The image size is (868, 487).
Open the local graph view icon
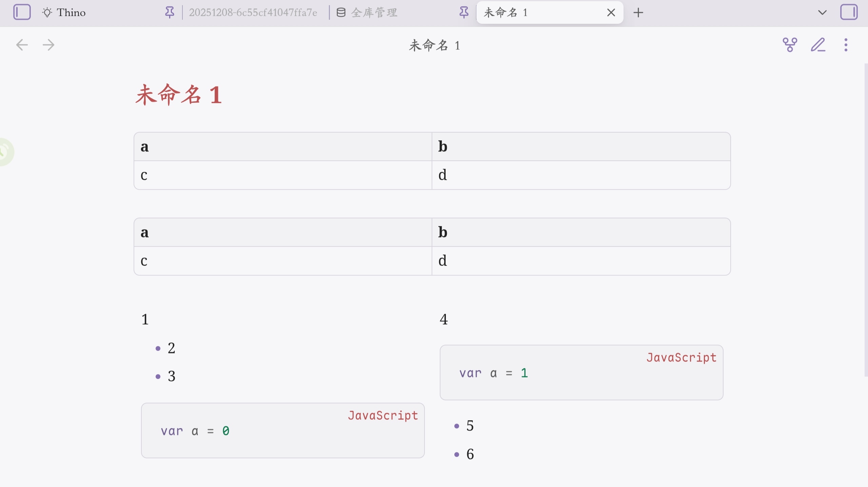[x=790, y=45]
